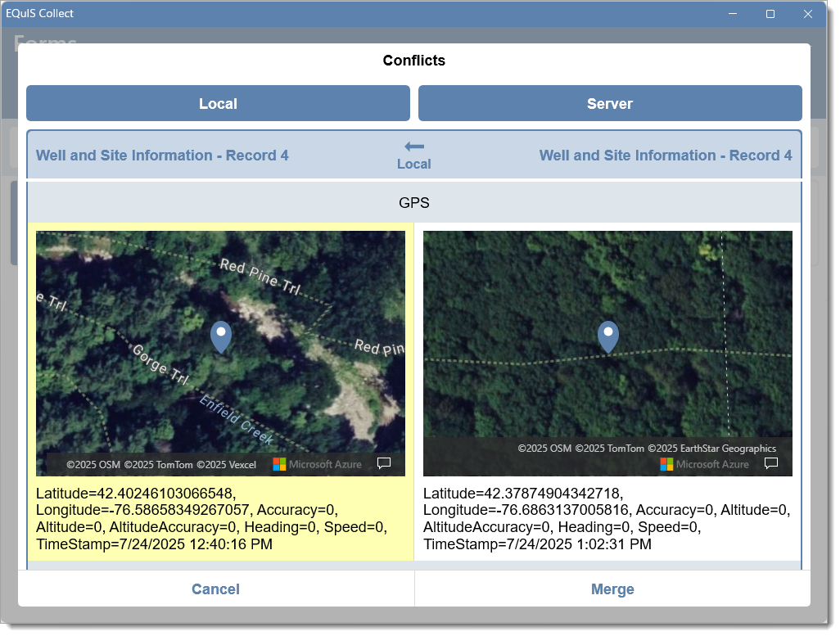The image size is (840, 636).
Task: Click Microsoft Azure logo on server map
Action: pyautogui.click(x=704, y=465)
